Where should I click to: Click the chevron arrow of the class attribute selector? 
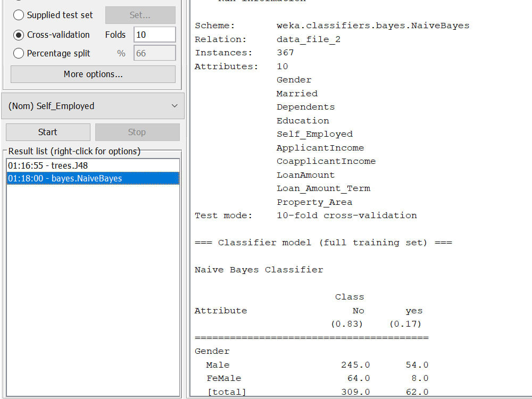[x=174, y=106]
